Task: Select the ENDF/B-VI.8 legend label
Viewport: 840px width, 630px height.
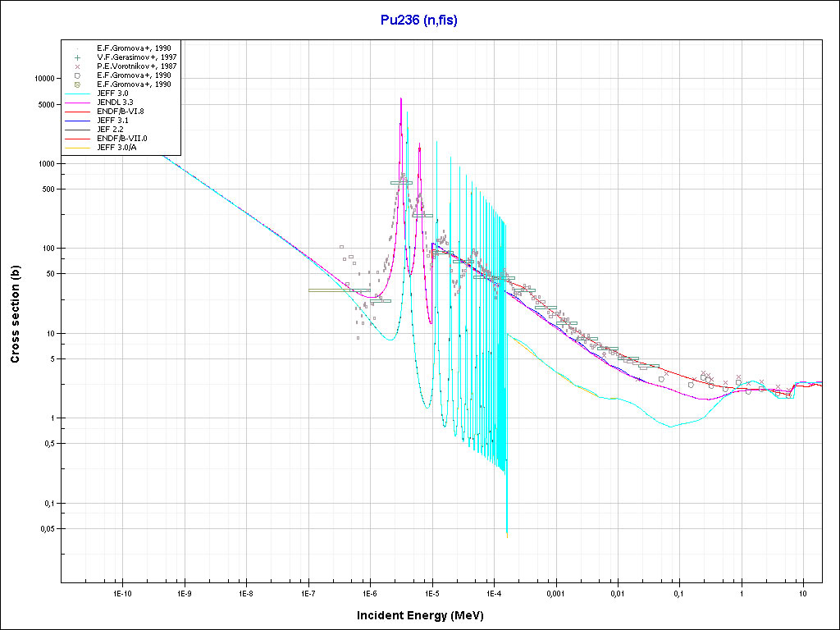Action: click(x=122, y=112)
